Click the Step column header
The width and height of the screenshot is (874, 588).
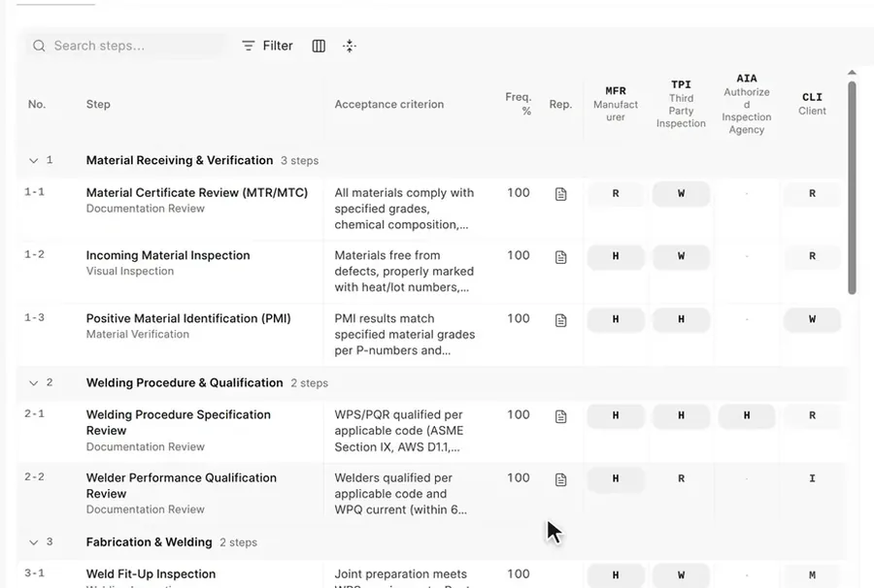[x=98, y=104]
